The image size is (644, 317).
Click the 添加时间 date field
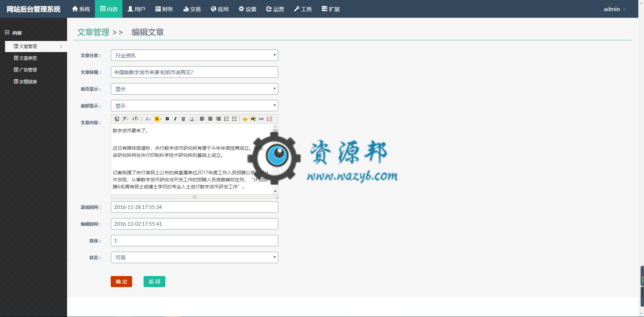pos(195,207)
